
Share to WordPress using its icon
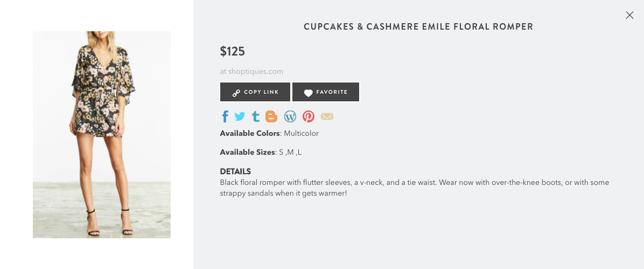point(290,116)
